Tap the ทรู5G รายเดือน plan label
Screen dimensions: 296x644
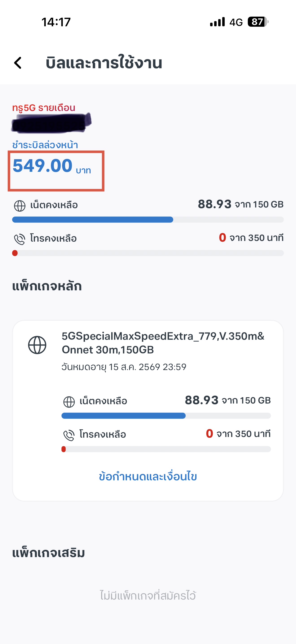coord(44,108)
